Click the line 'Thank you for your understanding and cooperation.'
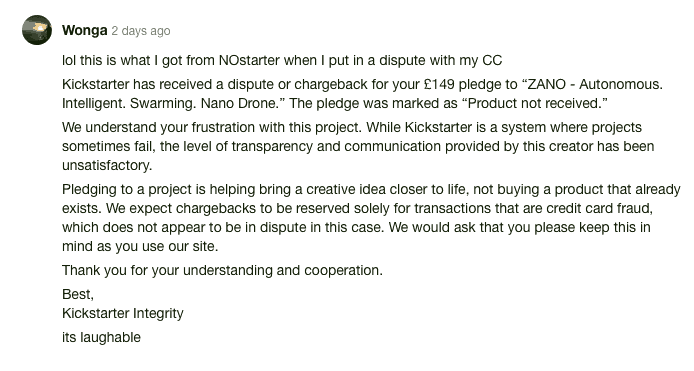This screenshot has width=694, height=371. (222, 270)
